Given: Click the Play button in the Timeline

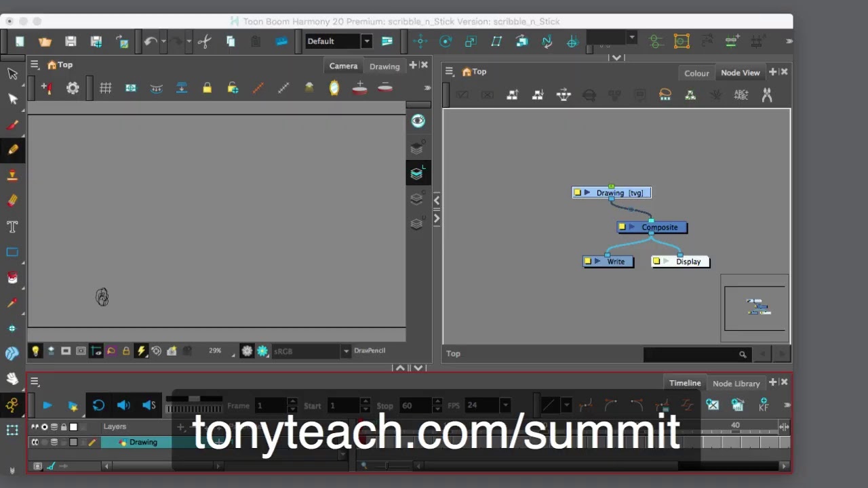Looking at the screenshot, I should click(x=47, y=405).
